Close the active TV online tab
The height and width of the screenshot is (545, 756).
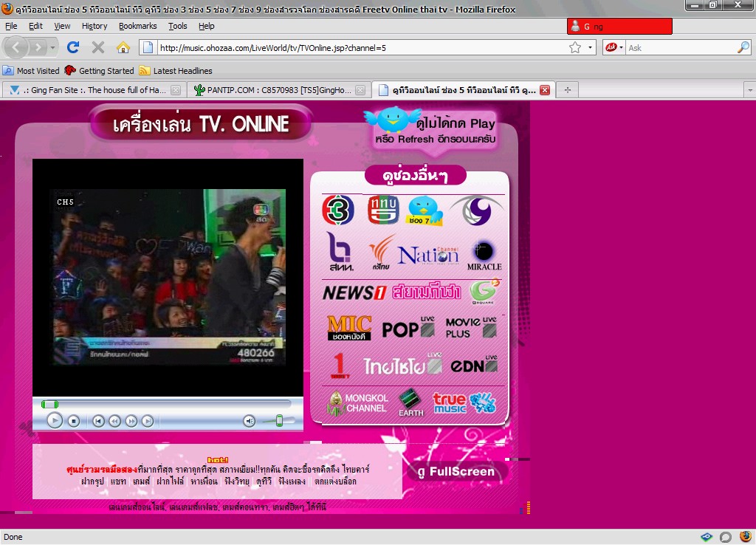pyautogui.click(x=545, y=90)
